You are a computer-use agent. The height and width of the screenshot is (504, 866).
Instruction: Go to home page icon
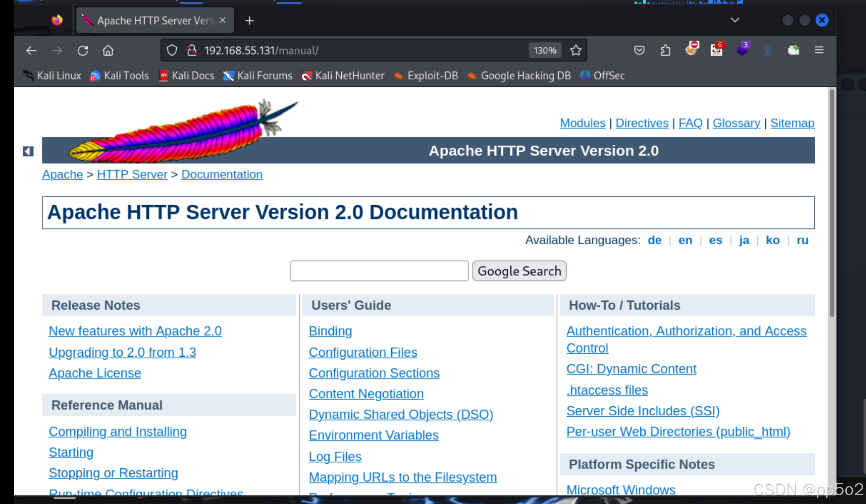point(108,51)
